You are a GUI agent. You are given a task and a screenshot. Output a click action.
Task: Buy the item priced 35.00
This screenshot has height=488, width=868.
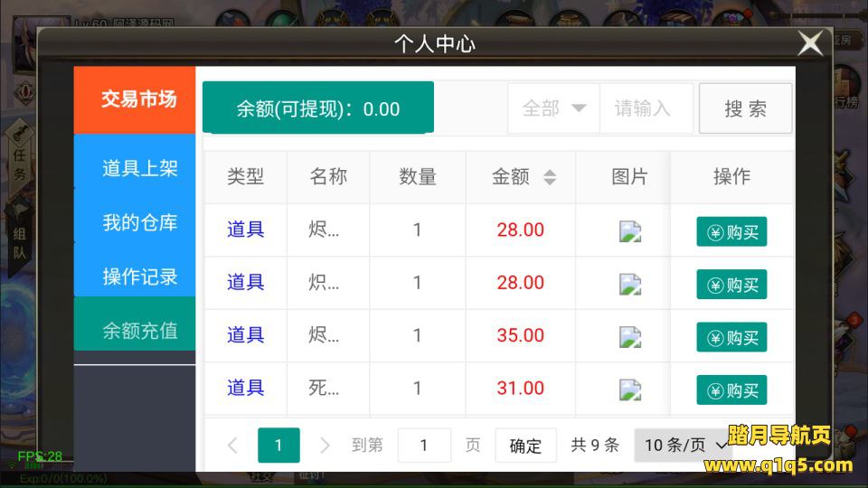(731, 337)
